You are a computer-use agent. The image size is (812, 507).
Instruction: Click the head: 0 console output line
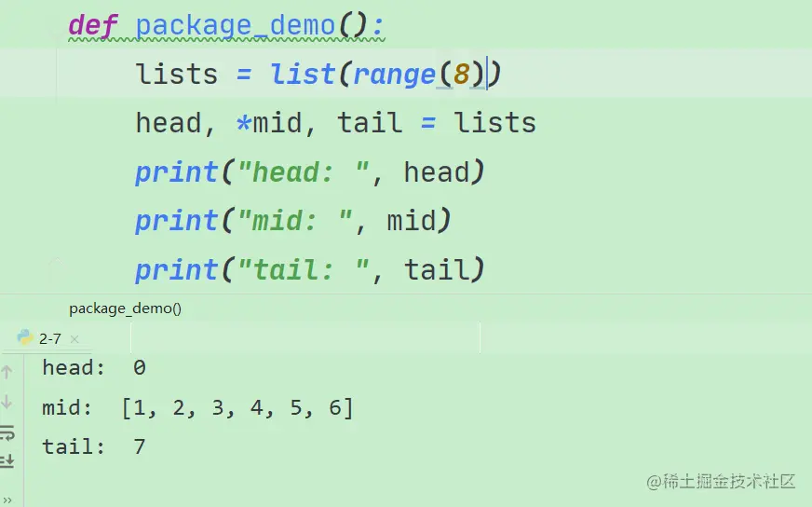[x=94, y=367]
